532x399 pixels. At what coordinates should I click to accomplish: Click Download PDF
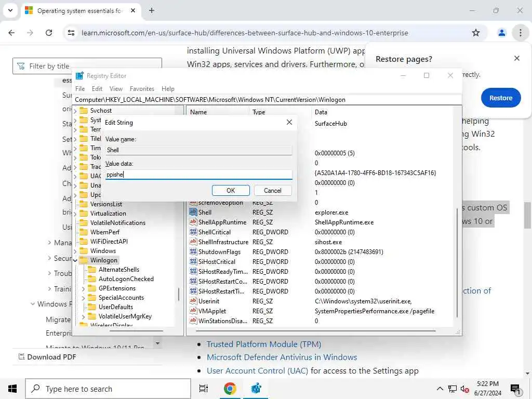(47, 357)
